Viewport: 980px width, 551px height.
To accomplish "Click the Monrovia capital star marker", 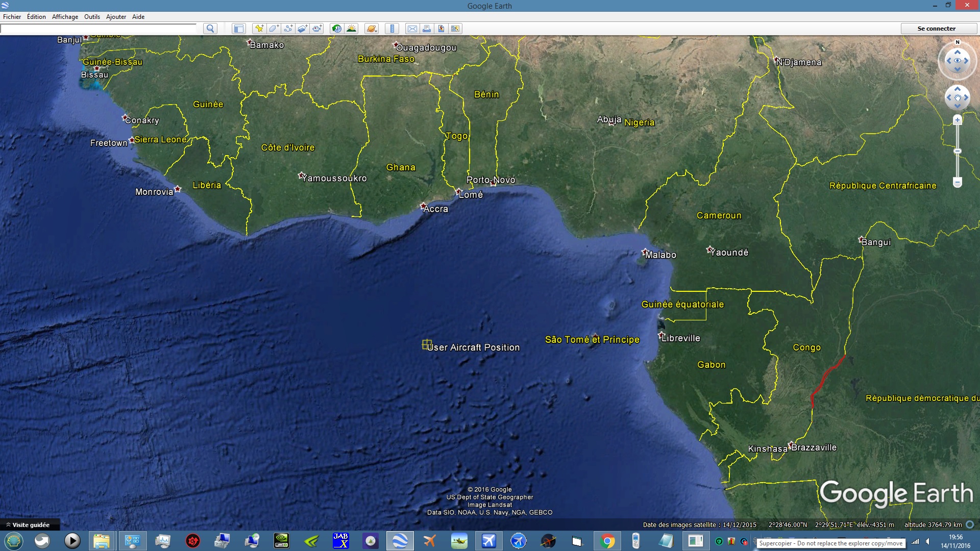I will (x=178, y=189).
